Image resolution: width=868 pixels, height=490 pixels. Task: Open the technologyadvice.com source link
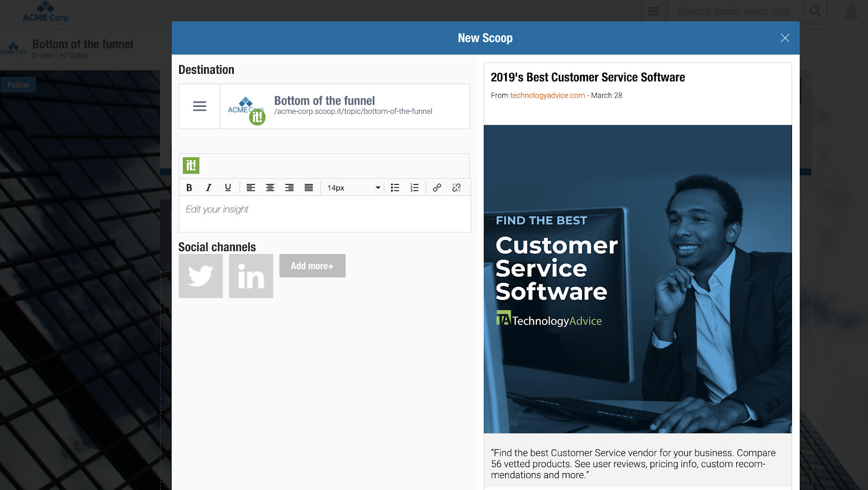click(547, 96)
